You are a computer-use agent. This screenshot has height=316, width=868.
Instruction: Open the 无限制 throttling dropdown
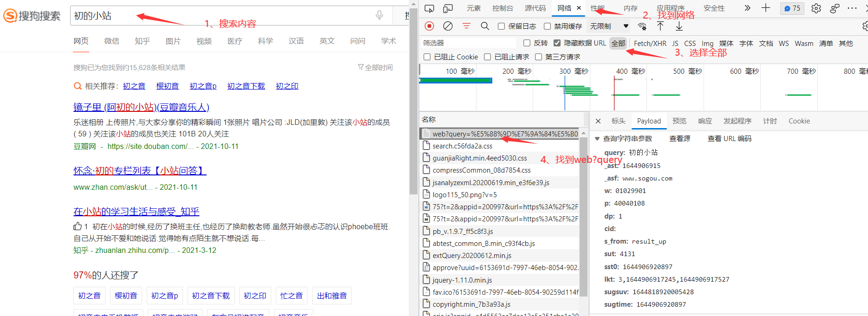pyautogui.click(x=609, y=26)
